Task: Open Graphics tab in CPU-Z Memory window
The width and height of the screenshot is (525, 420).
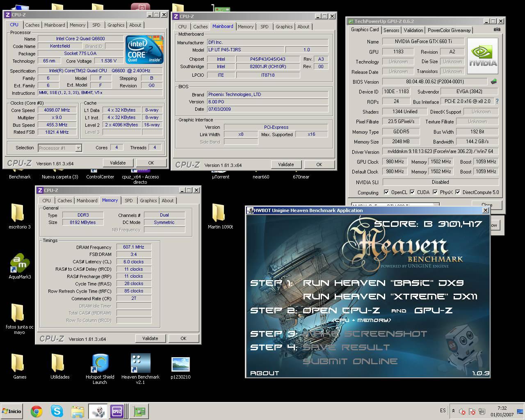Action: click(x=148, y=201)
